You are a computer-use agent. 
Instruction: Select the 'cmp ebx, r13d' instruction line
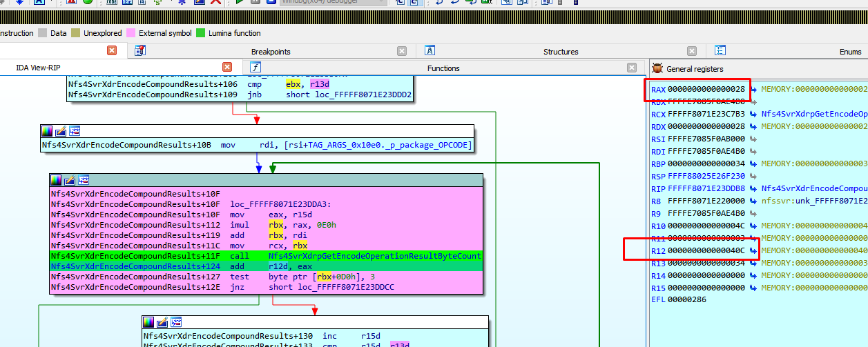click(240, 83)
